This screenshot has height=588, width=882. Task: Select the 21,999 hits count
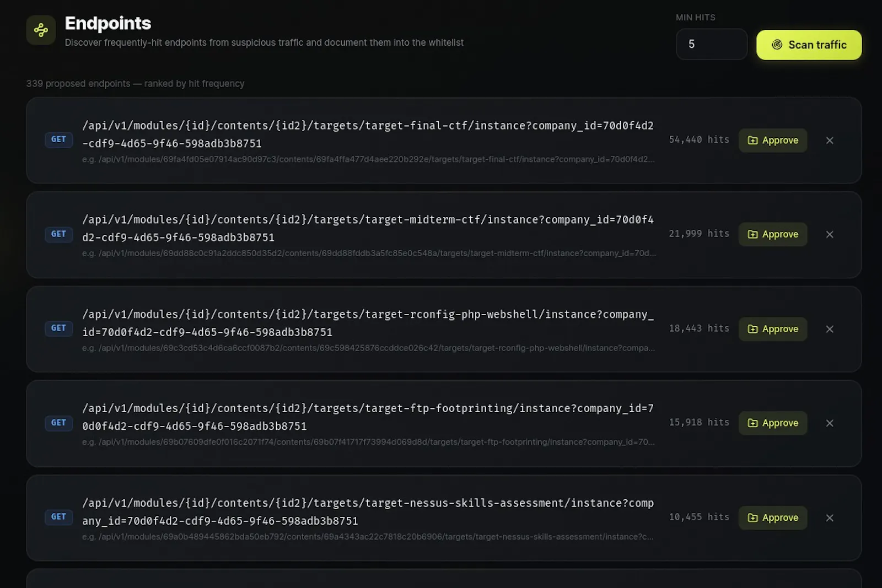tap(699, 234)
